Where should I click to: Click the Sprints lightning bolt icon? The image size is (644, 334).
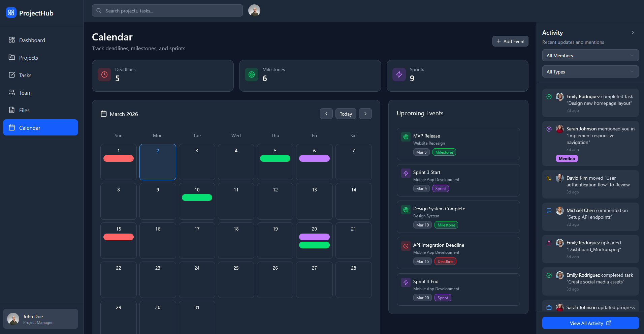pyautogui.click(x=399, y=74)
